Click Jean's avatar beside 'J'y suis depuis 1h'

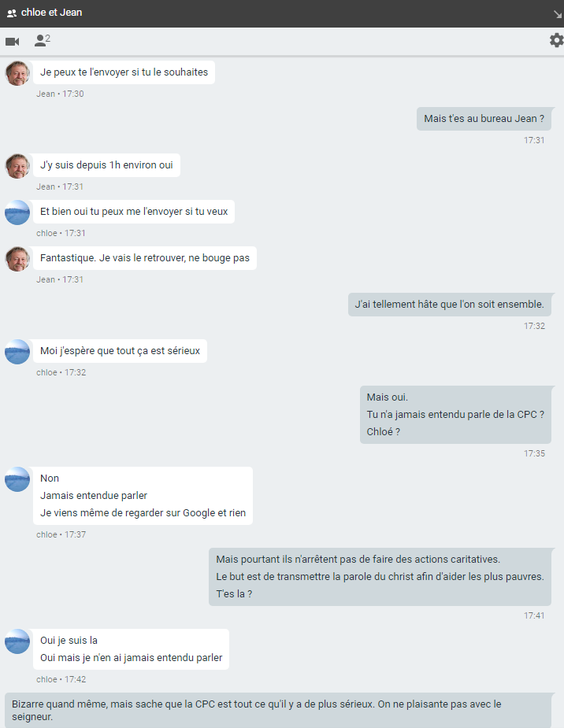point(17,166)
